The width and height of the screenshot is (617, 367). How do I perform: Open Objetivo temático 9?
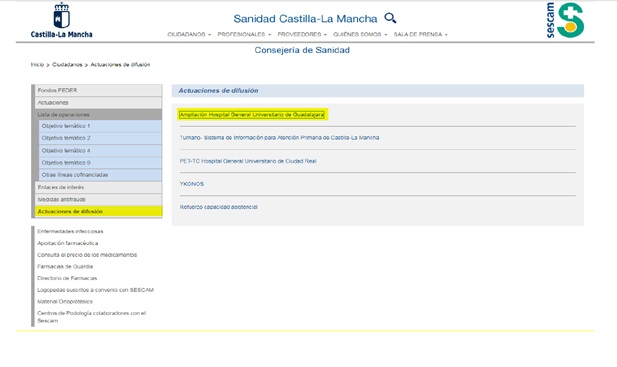click(x=100, y=162)
